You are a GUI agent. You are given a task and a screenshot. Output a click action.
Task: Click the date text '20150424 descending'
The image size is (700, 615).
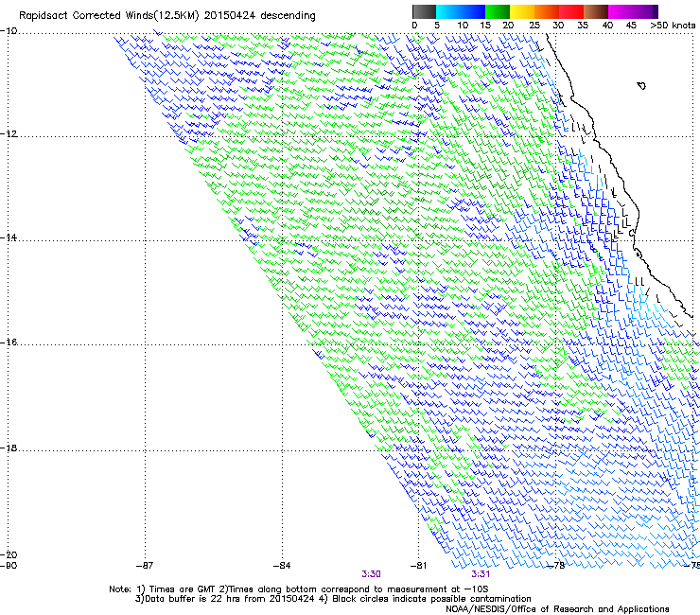tap(260, 15)
